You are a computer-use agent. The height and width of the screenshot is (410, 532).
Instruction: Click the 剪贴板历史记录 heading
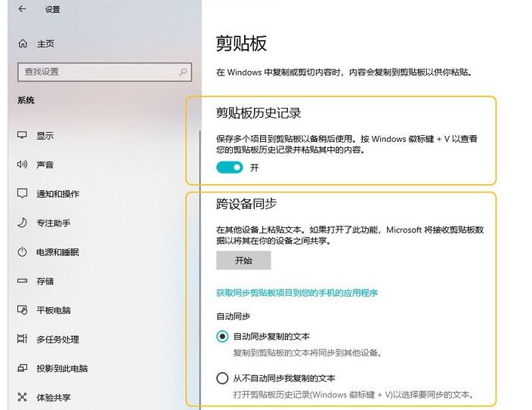(258, 113)
